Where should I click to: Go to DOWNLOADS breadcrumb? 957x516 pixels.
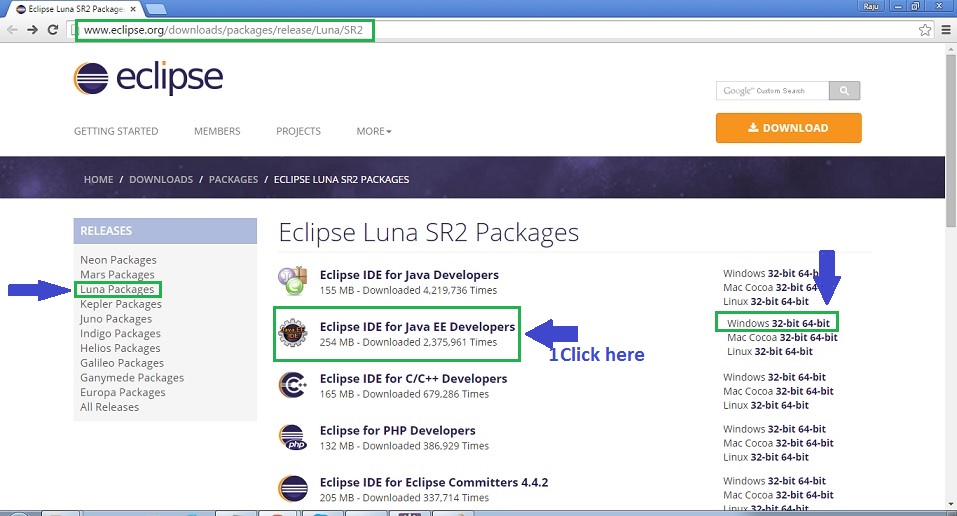tap(161, 179)
